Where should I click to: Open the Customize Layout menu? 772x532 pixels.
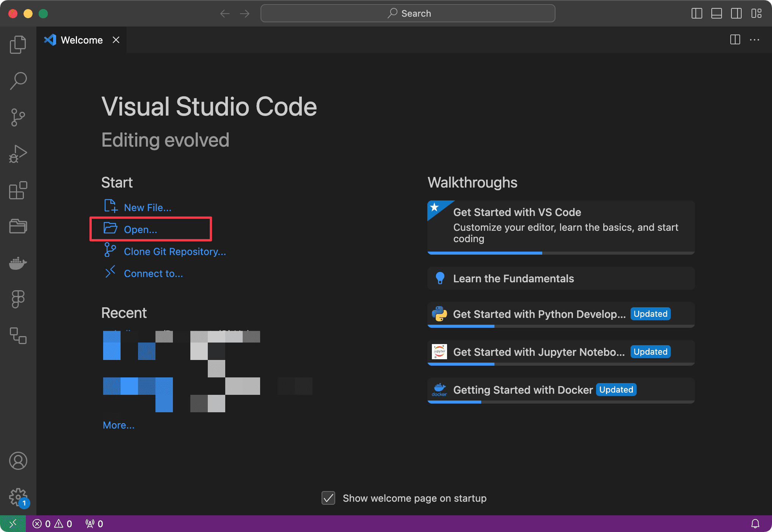click(x=756, y=14)
